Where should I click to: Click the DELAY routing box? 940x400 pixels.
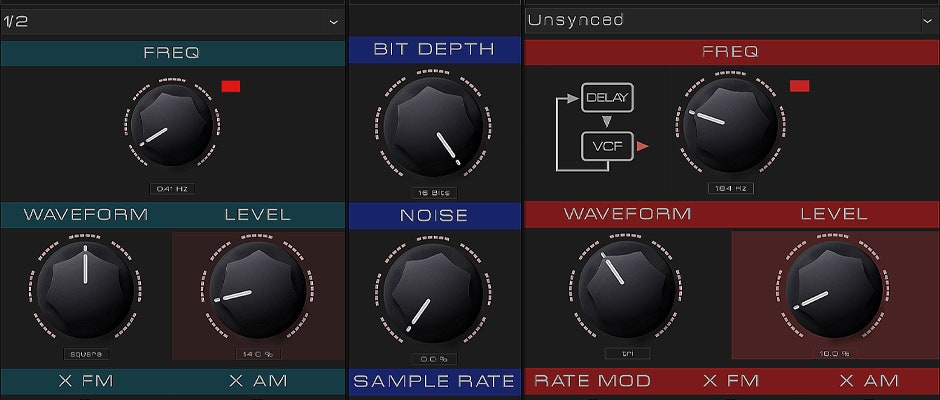point(607,98)
